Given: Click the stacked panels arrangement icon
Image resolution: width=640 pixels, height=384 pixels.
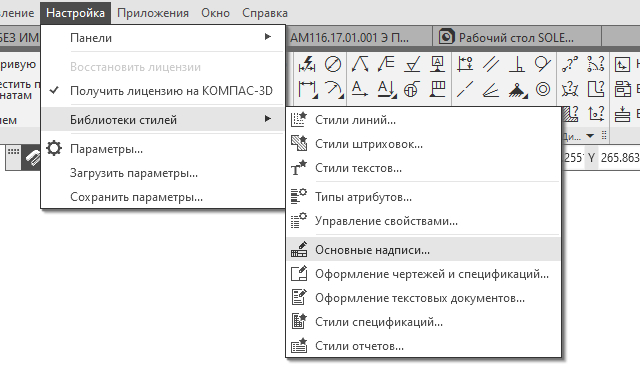Looking at the screenshot, I should click(x=622, y=89).
